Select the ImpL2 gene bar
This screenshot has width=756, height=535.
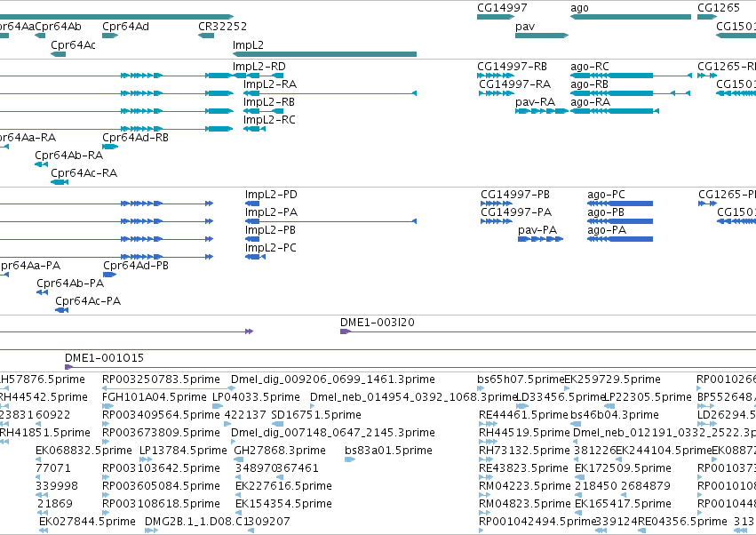(x=324, y=54)
